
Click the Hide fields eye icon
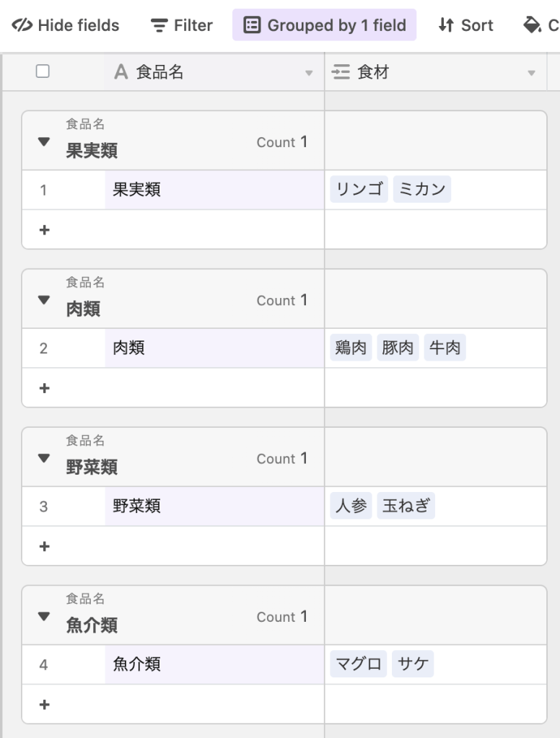tap(22, 25)
